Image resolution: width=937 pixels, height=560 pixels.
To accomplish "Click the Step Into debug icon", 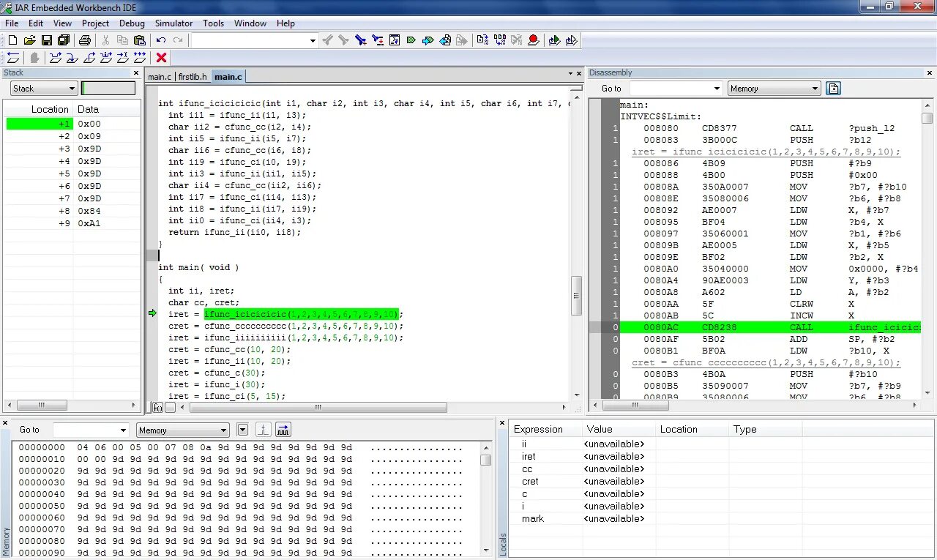I will coord(72,58).
